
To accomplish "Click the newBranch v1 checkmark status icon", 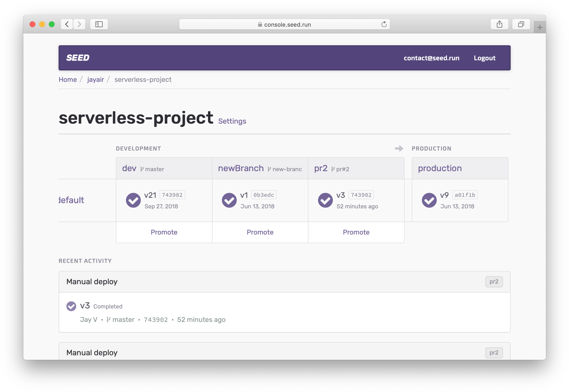I will [x=229, y=200].
